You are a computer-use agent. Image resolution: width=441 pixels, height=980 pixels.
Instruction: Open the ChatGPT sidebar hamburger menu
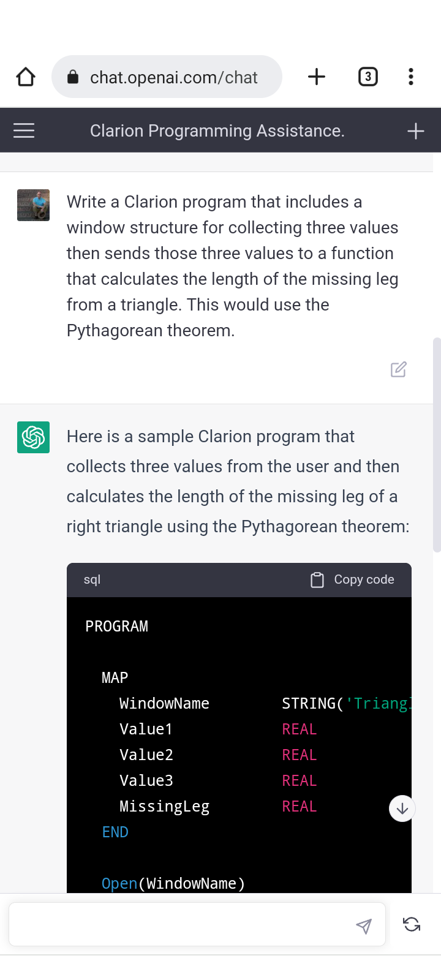(x=24, y=130)
